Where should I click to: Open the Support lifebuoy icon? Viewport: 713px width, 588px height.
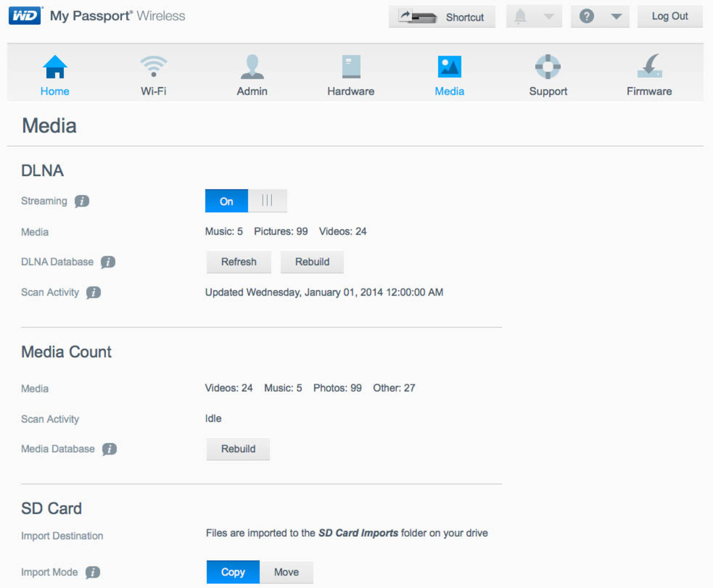[x=548, y=67]
